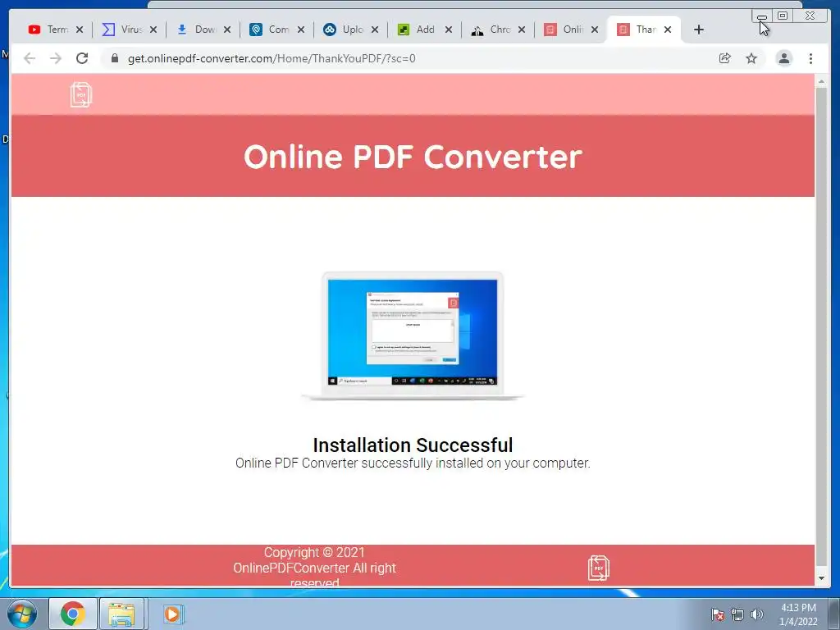The width and height of the screenshot is (840, 630).
Task: Close the Chro tab
Action: click(522, 30)
